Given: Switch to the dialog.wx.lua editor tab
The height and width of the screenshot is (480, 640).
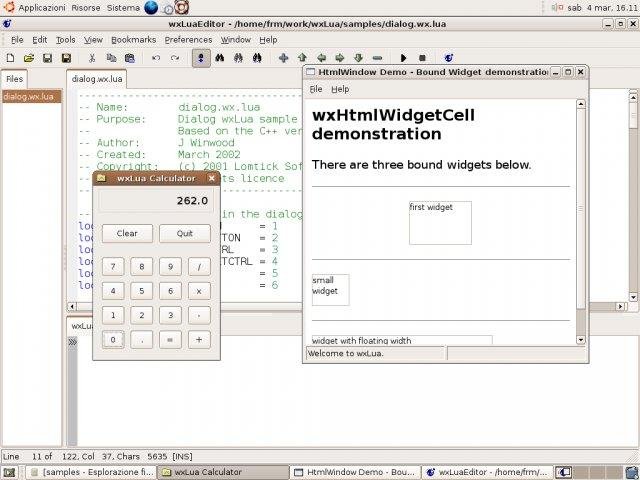Looking at the screenshot, I should [97, 79].
